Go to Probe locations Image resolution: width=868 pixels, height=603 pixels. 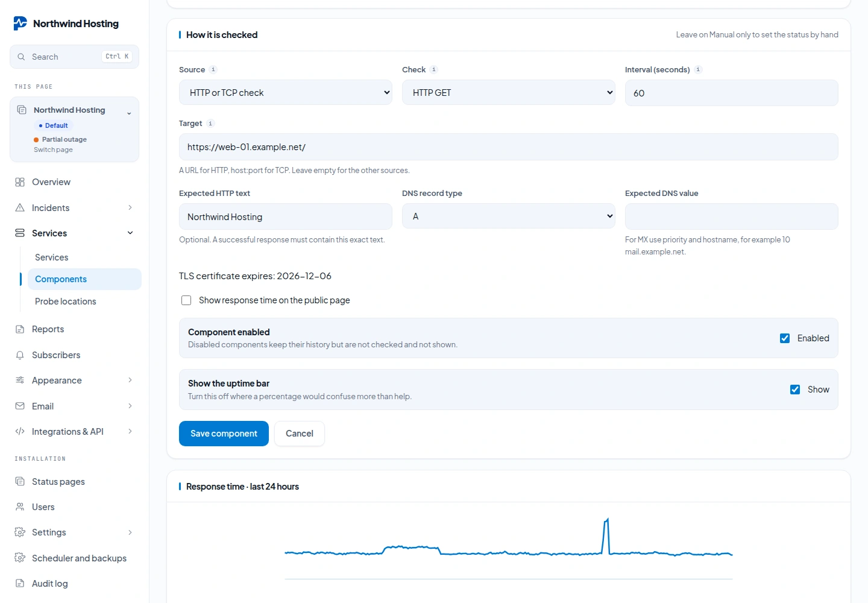(x=84, y=301)
